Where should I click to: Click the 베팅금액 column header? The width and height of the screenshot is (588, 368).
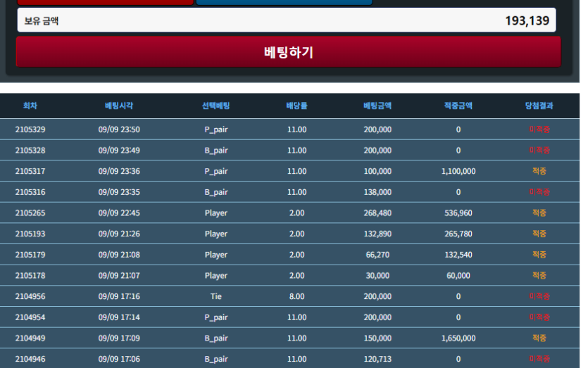377,106
